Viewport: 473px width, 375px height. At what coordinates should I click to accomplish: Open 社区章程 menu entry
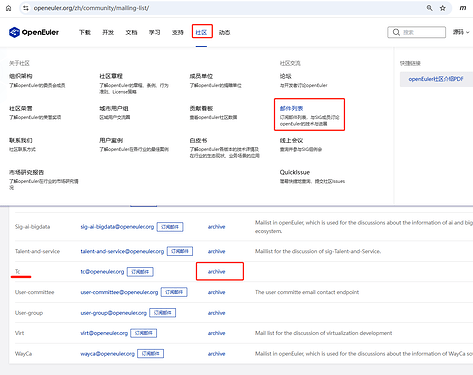click(111, 76)
